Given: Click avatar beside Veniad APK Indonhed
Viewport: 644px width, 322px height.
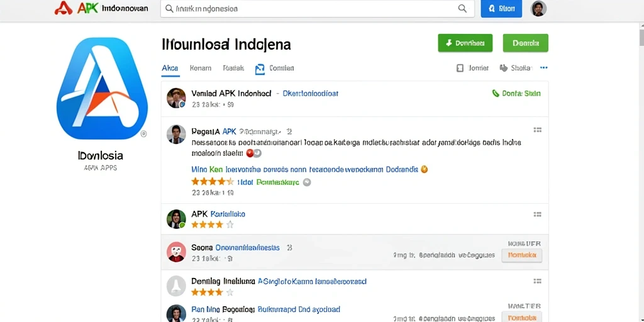Looking at the screenshot, I should pos(176,98).
